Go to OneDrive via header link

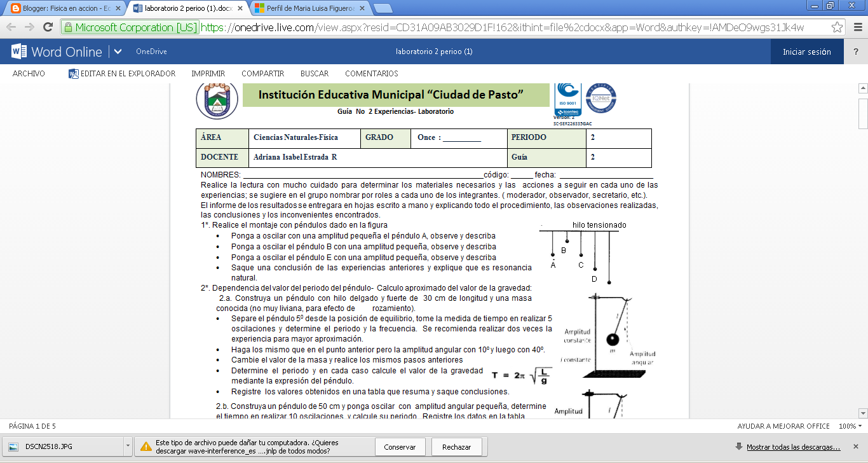pos(151,52)
